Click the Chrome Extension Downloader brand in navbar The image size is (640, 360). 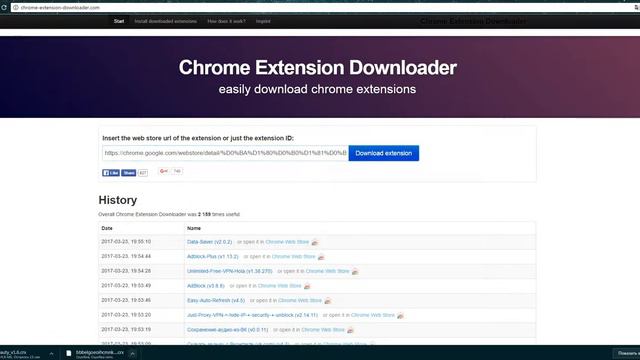point(473,21)
